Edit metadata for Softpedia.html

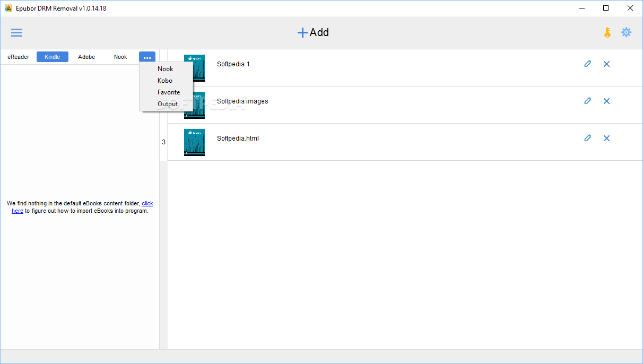point(587,138)
